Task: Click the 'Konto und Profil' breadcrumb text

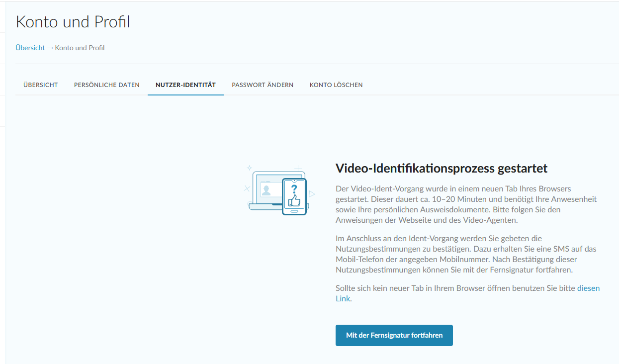Action: (x=80, y=48)
